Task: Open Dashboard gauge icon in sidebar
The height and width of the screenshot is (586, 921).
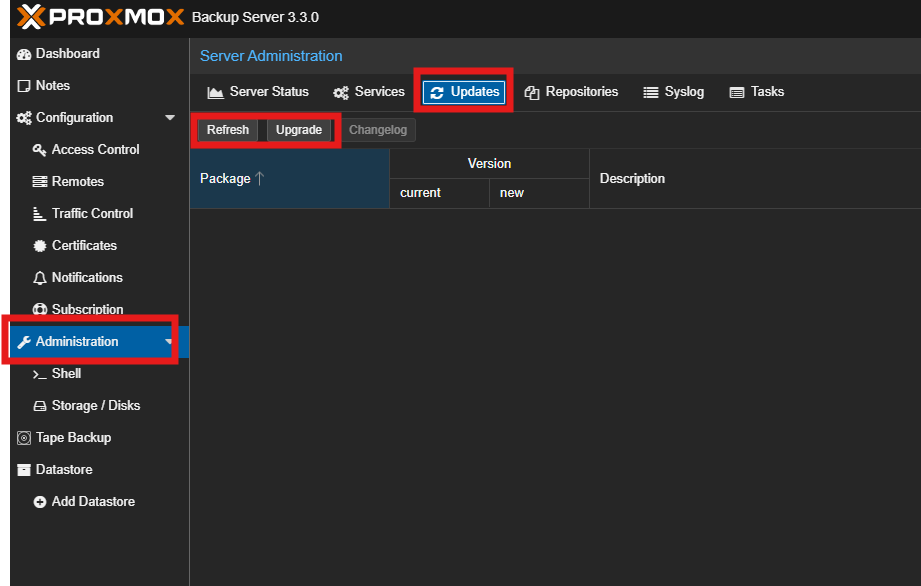Action: (24, 54)
